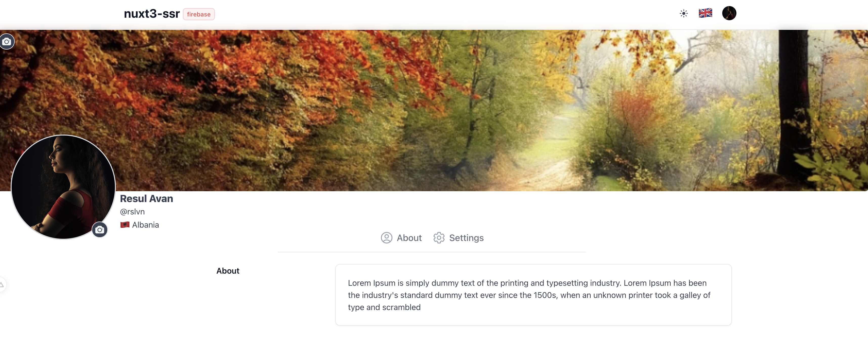Screen dimensions: 868x350
Task: Click the About tab person icon
Action: click(x=386, y=238)
